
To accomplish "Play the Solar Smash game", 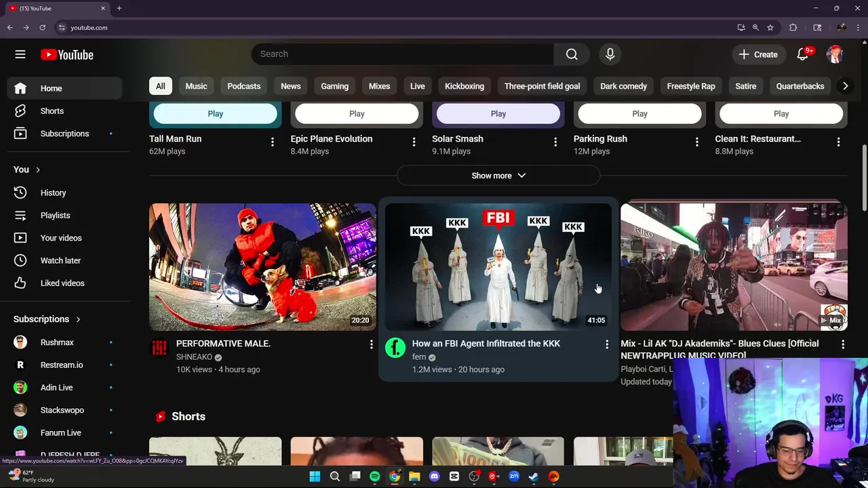I will point(498,114).
